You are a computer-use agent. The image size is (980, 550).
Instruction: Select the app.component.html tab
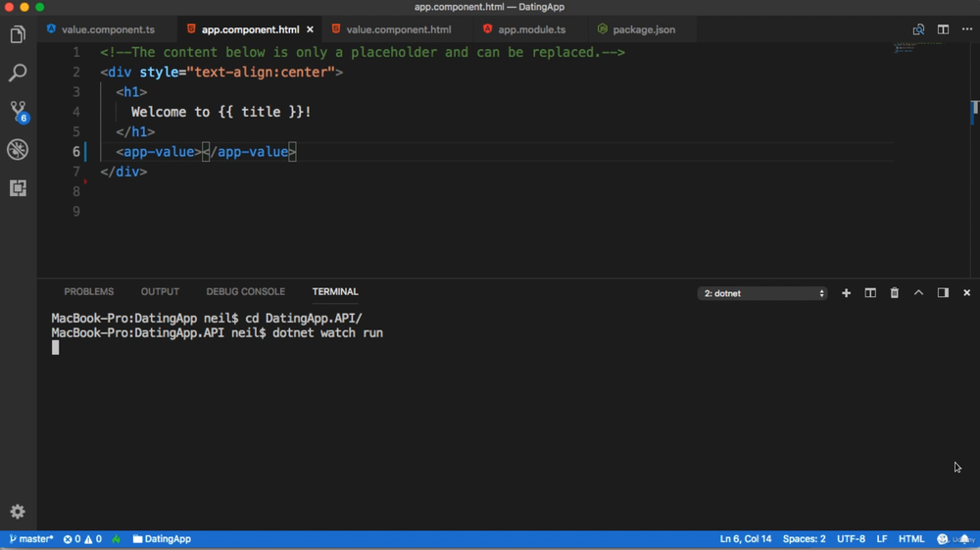pyautogui.click(x=250, y=29)
